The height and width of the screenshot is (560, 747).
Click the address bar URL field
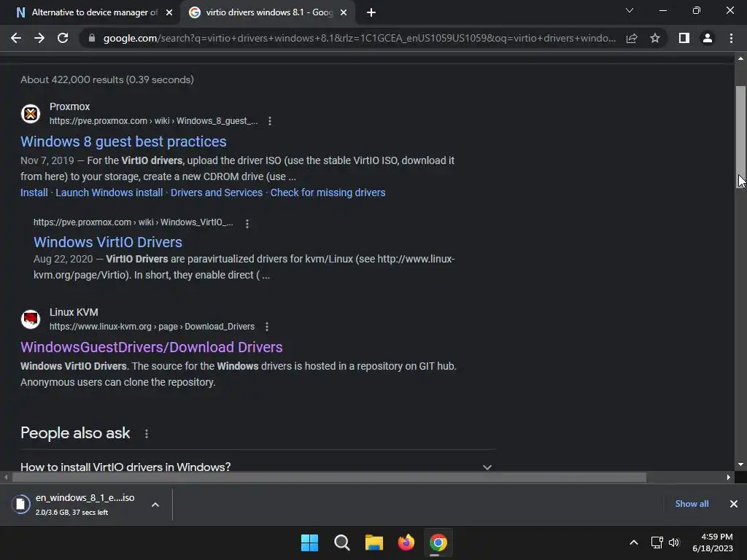click(x=359, y=38)
